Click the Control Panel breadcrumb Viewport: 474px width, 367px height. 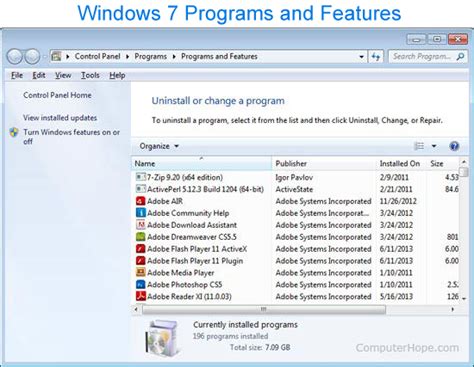click(97, 56)
